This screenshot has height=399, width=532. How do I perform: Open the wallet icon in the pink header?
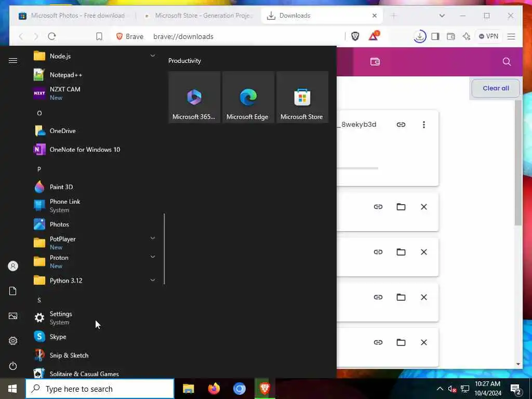(375, 61)
